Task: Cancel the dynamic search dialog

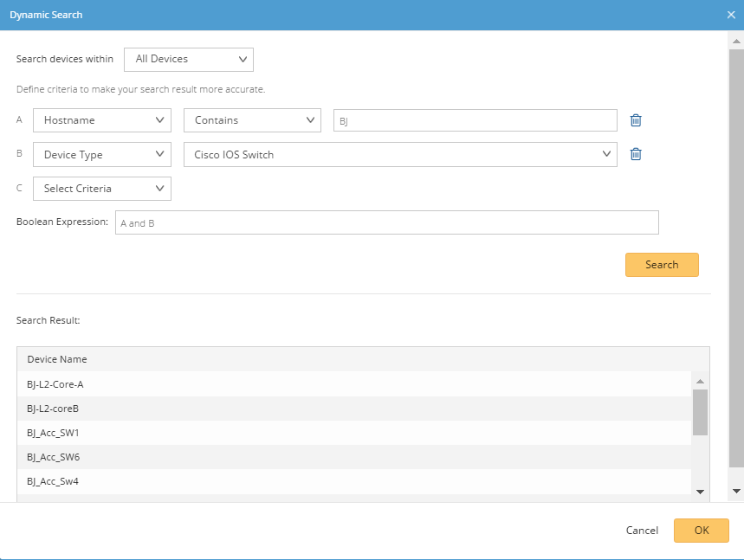Action: pos(642,531)
